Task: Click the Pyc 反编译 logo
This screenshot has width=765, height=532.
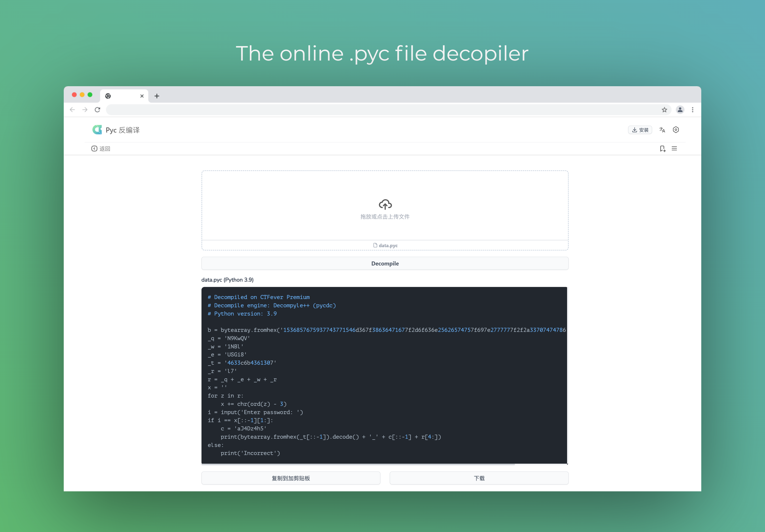Action: (x=97, y=130)
